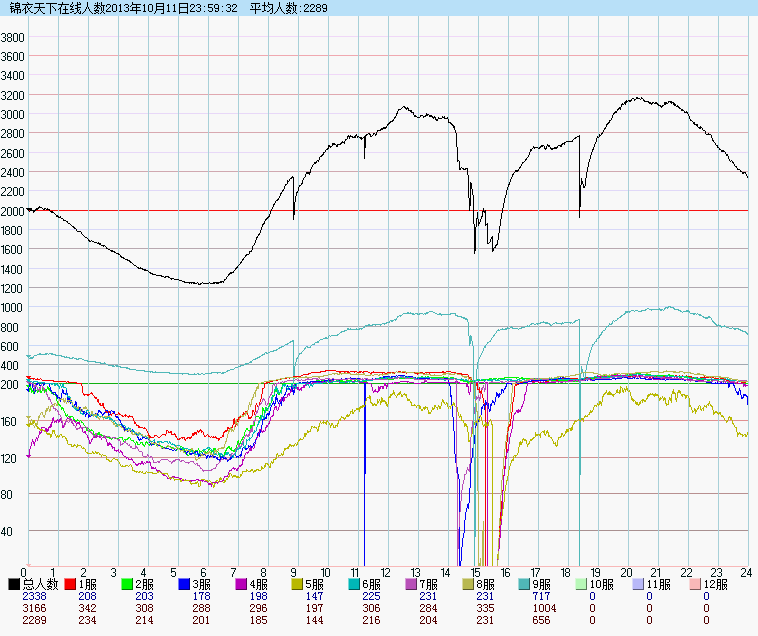Click the 平均人数:2289 text in header

pyautogui.click(x=289, y=8)
